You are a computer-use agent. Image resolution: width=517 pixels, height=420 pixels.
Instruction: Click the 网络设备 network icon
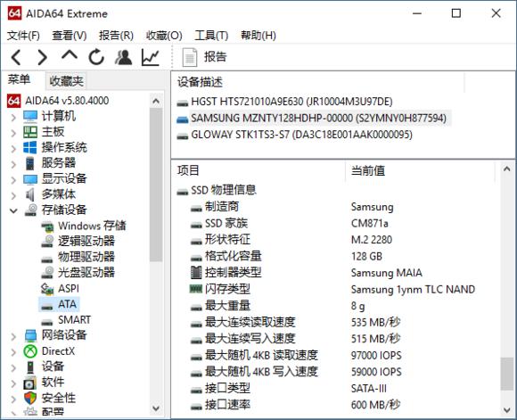(30, 335)
